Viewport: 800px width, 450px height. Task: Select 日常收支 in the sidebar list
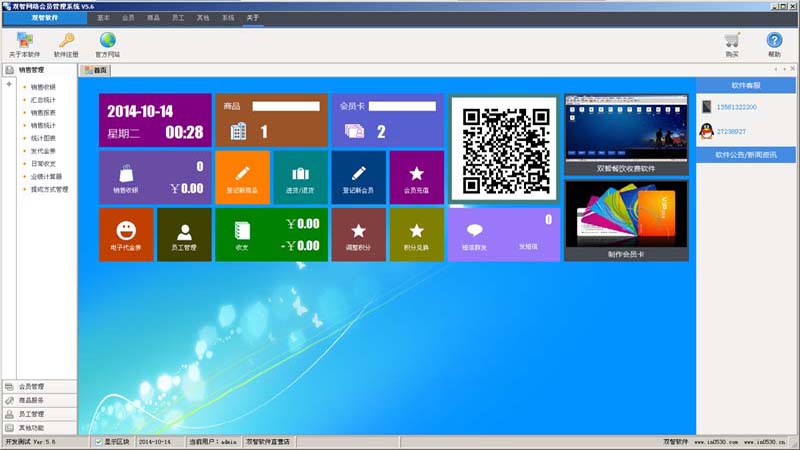[43, 164]
